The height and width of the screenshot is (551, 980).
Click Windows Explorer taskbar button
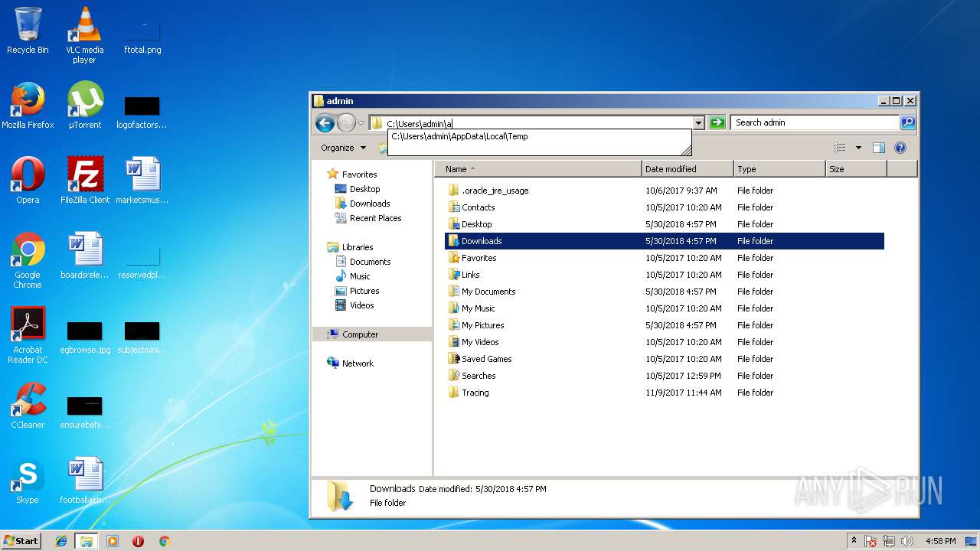tap(87, 541)
